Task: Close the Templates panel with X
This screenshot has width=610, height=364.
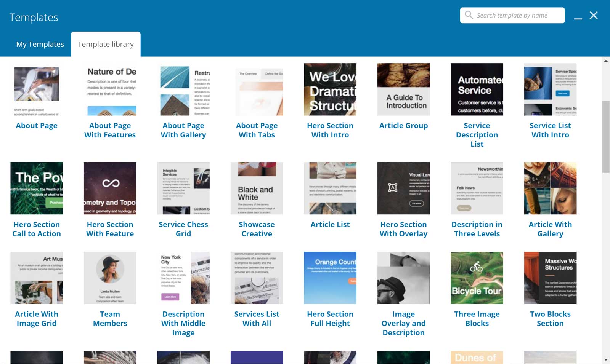Action: pyautogui.click(x=594, y=15)
